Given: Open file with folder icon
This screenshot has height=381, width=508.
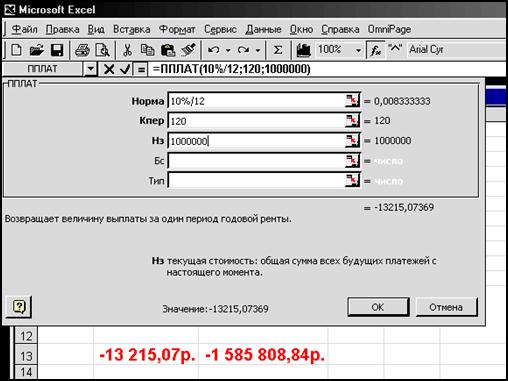Looking at the screenshot, I should tap(36, 50).
